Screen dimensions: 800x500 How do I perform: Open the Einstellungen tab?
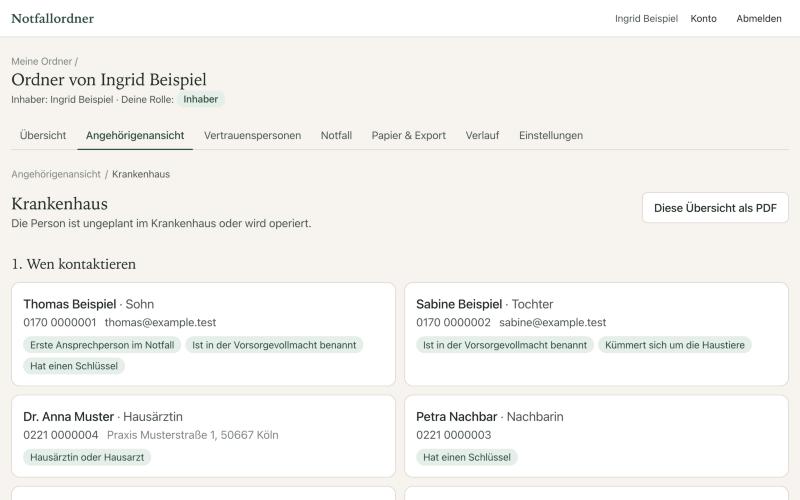coord(551,135)
